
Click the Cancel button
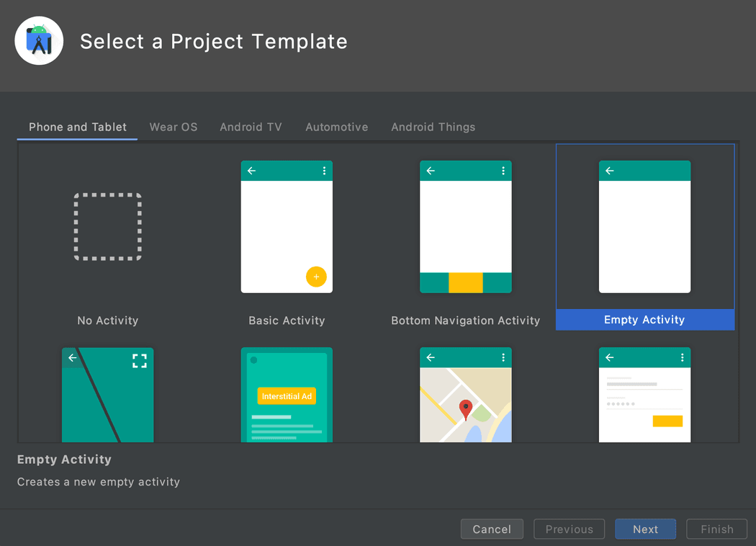pyautogui.click(x=492, y=529)
